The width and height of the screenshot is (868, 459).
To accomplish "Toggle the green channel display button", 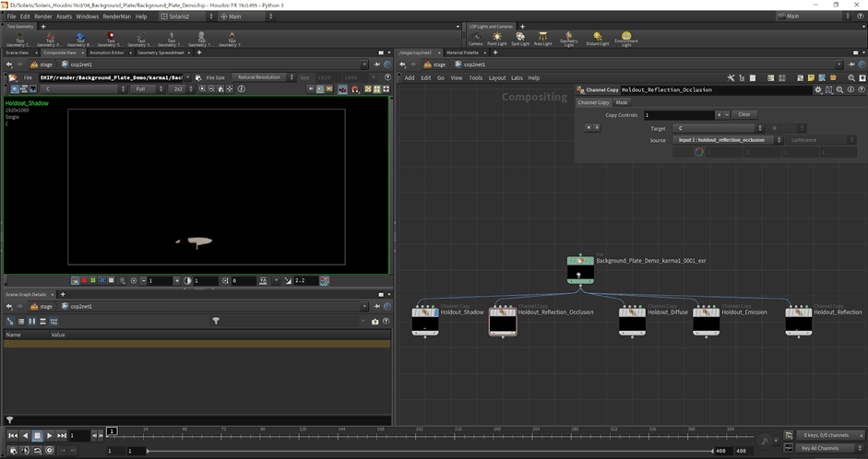I will 93,281.
